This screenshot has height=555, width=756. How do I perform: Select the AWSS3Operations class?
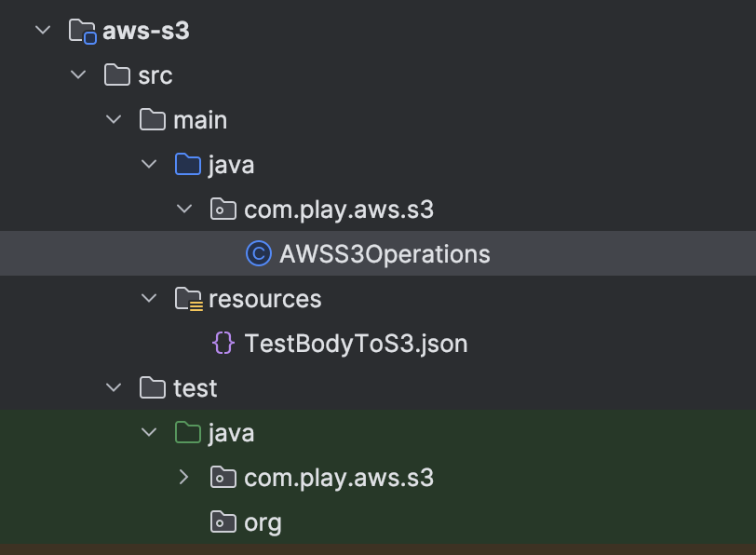385,254
